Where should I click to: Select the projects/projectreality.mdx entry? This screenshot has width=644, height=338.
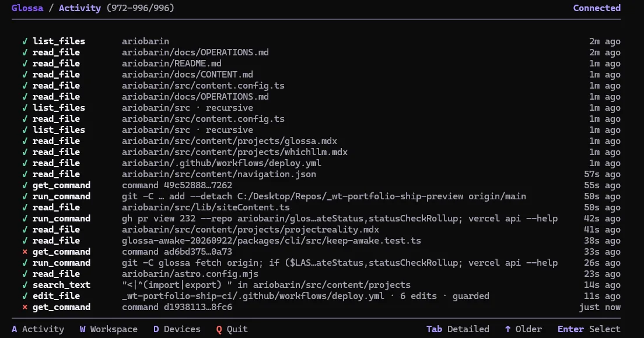click(x=321, y=230)
